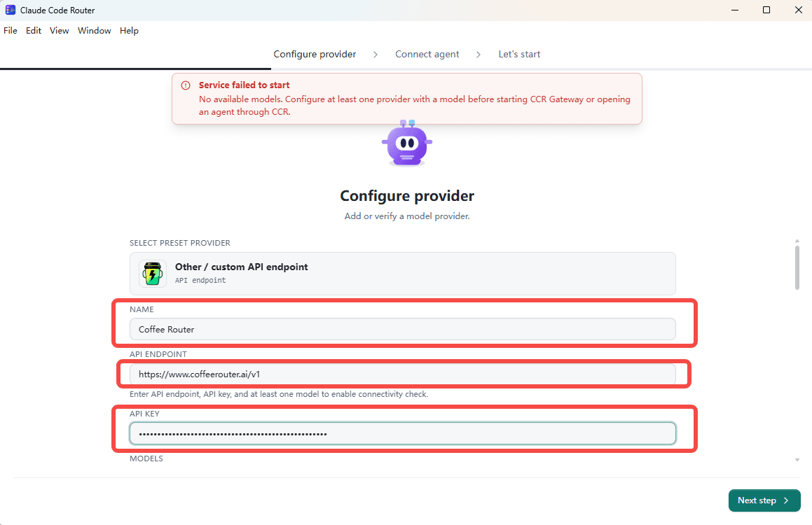Close the Claude Code Router window
The width and height of the screenshot is (812, 525).
(x=799, y=10)
